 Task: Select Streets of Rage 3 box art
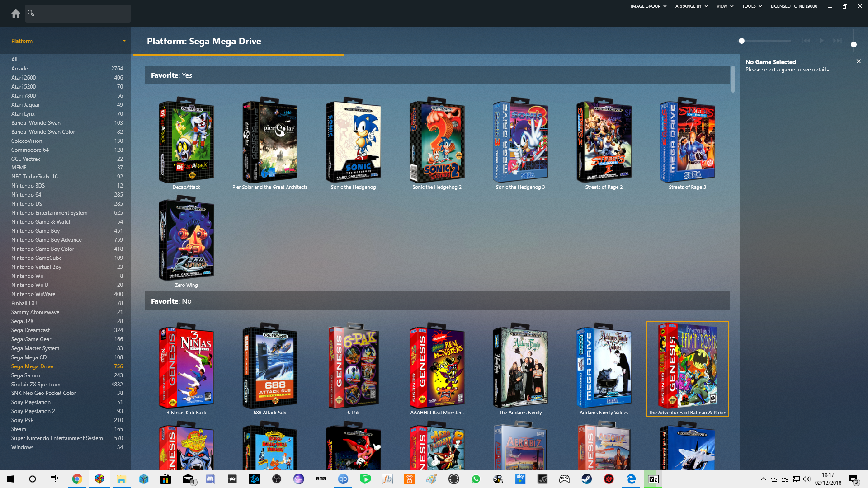[x=687, y=140]
